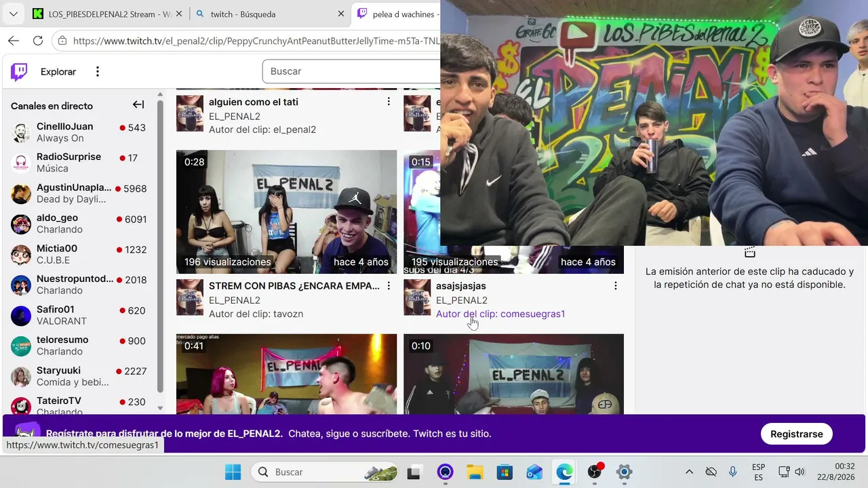Viewport: 868px width, 488px height.
Task: Expand the browser tab list chevron
Action: pyautogui.click(x=14, y=14)
